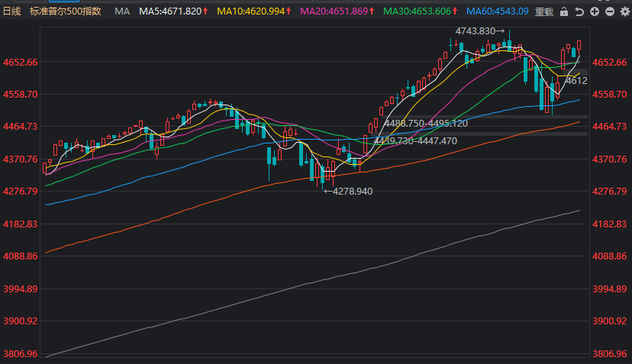
Task: Zoom in with the plus icon
Action: 595,12
